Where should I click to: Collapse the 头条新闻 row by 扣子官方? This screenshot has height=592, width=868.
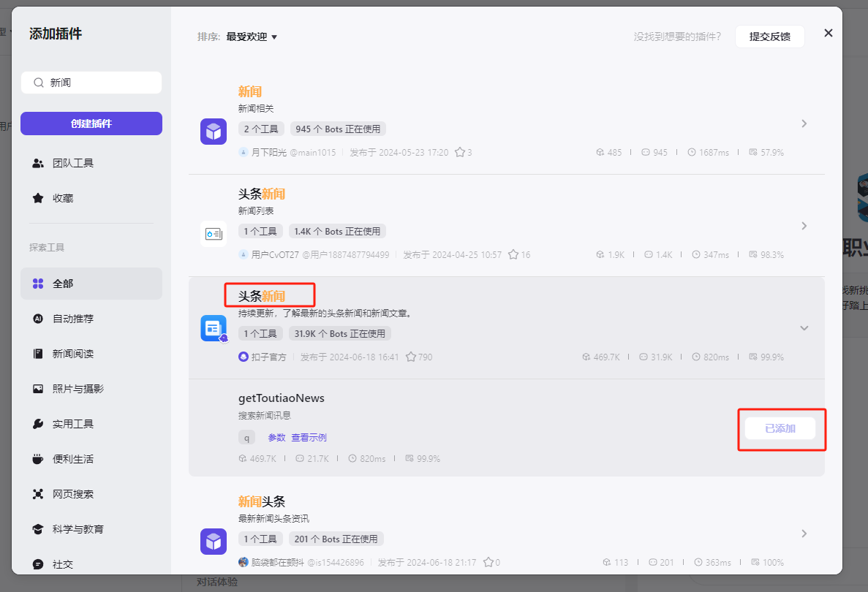pyautogui.click(x=804, y=328)
